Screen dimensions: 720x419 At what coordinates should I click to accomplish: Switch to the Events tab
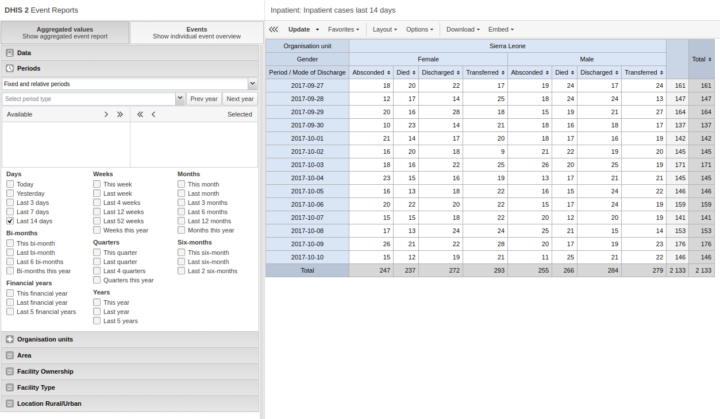click(x=197, y=33)
